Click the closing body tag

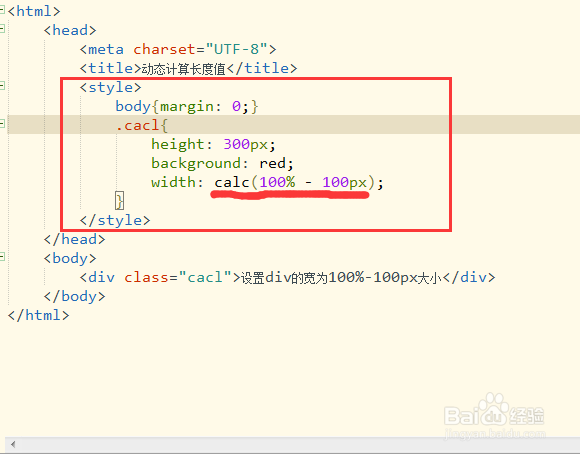click(74, 296)
